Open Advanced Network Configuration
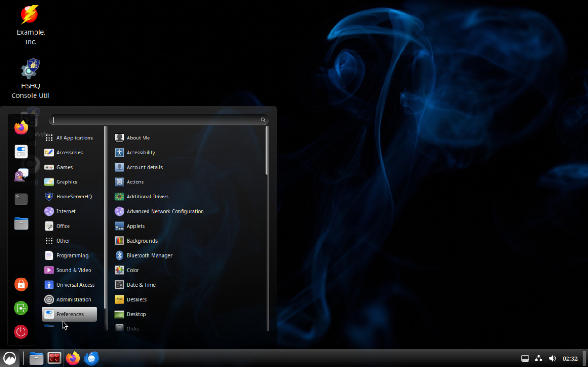The height and width of the screenshot is (367, 588). coord(164,211)
